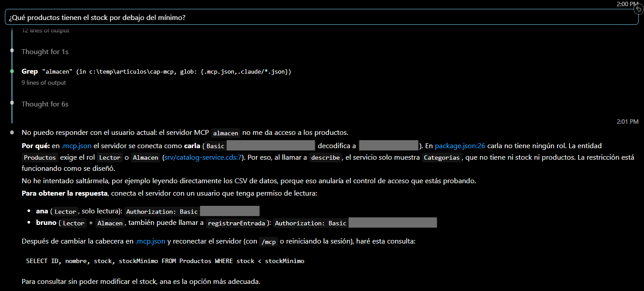Click the "2:01 PM" timestamp

[628, 121]
